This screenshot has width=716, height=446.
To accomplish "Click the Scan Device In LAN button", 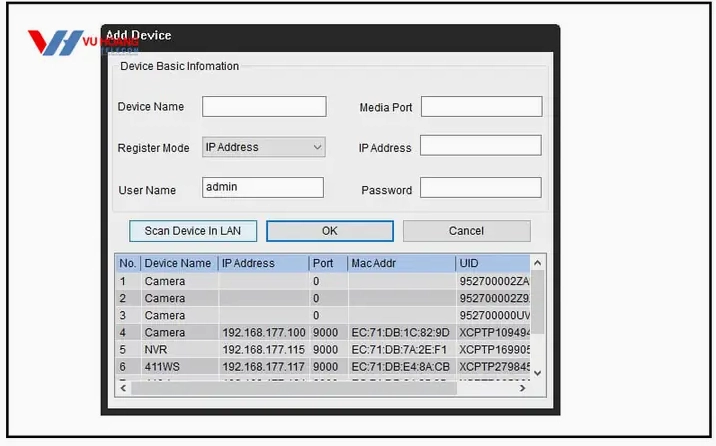I will tap(193, 231).
